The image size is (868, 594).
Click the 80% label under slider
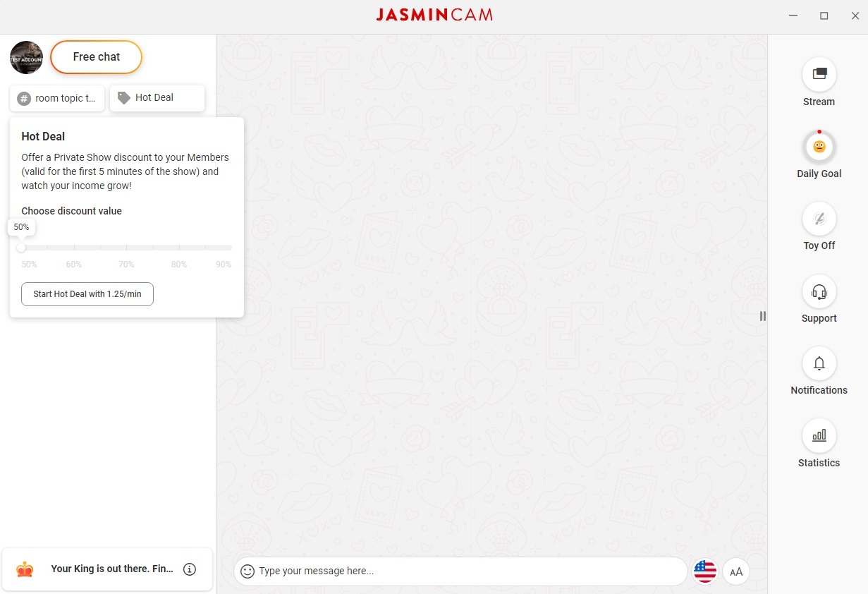(179, 265)
